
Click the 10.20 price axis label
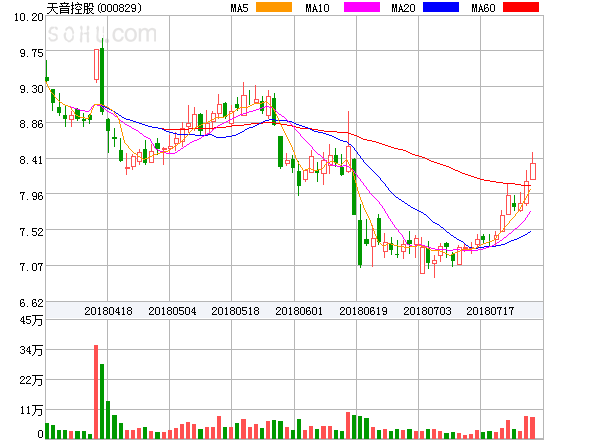pos(29,17)
